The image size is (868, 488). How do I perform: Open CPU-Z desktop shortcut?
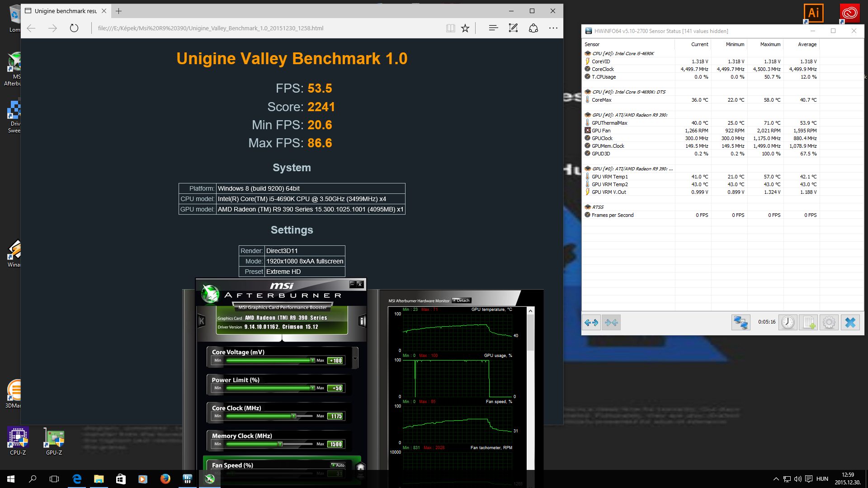18,441
